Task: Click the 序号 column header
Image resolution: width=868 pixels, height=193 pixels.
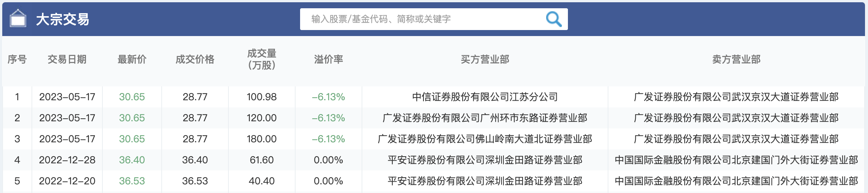Action: [x=17, y=59]
